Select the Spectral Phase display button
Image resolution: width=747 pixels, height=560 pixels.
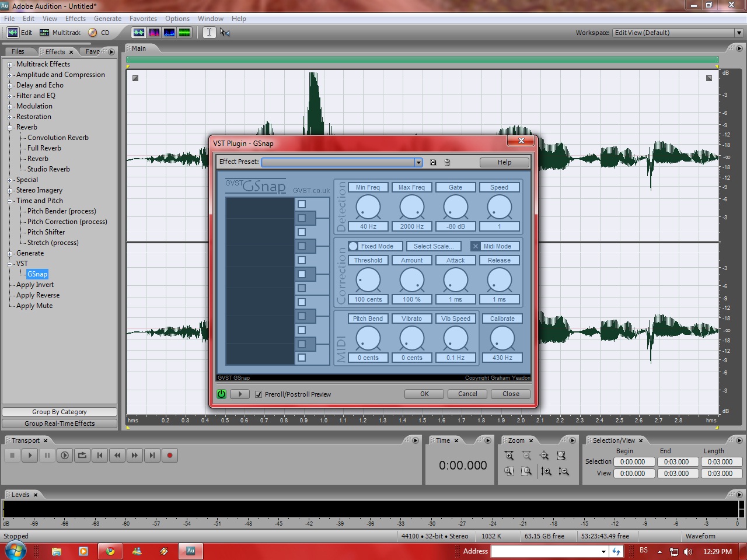coord(184,33)
